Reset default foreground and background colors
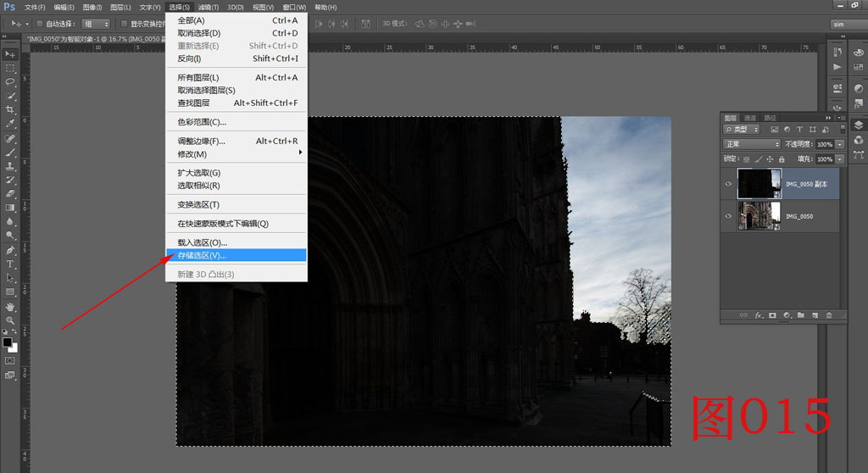This screenshot has height=473, width=868. click(5, 331)
